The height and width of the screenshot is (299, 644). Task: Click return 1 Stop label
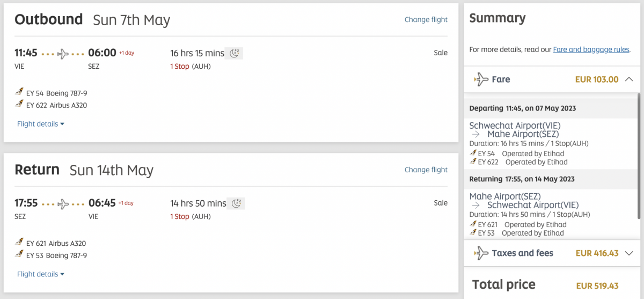[x=180, y=217]
